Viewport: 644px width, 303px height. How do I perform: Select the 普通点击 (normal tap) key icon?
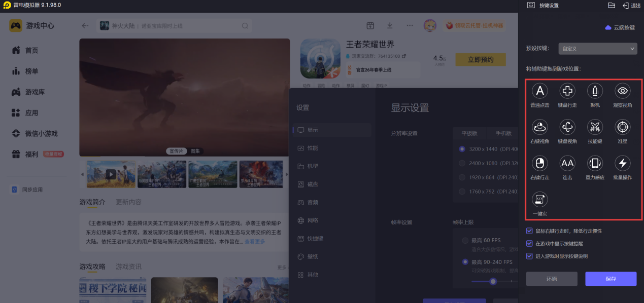539,91
